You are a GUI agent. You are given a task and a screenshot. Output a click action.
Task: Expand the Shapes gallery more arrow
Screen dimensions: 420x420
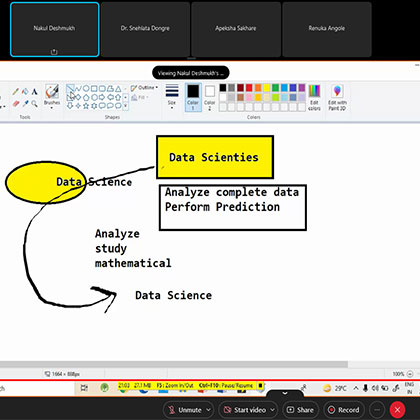tap(126, 105)
